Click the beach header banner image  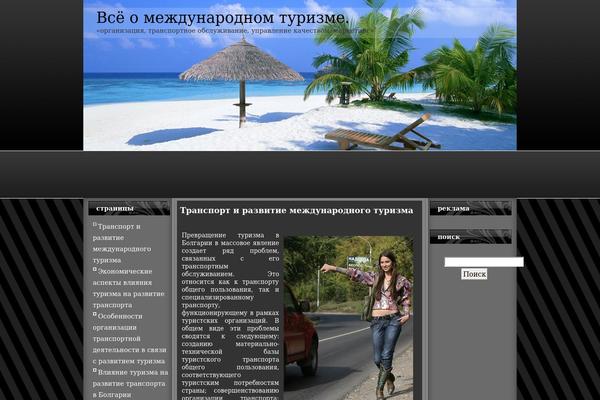pyautogui.click(x=300, y=75)
